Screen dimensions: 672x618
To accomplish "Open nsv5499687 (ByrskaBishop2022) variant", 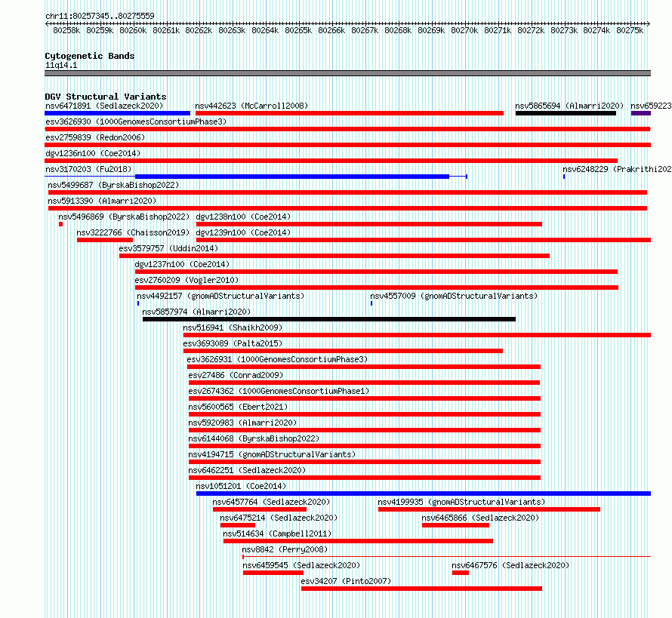I will click(113, 185).
